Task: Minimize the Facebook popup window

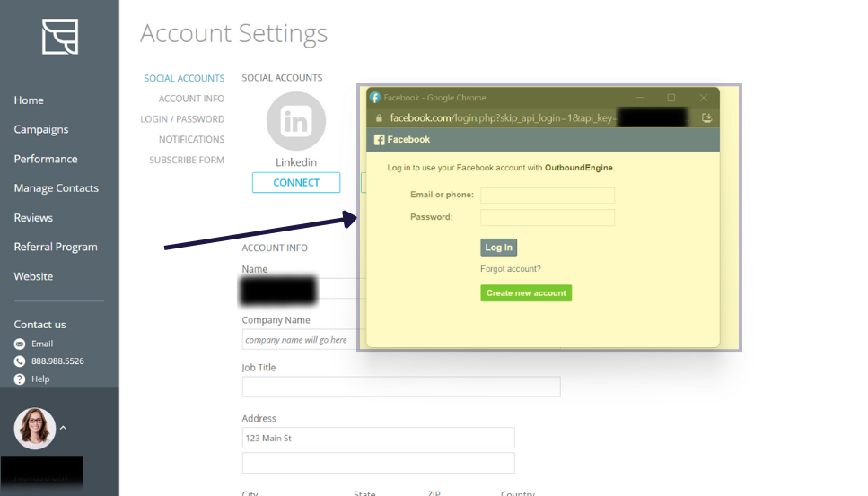Action: click(x=640, y=98)
